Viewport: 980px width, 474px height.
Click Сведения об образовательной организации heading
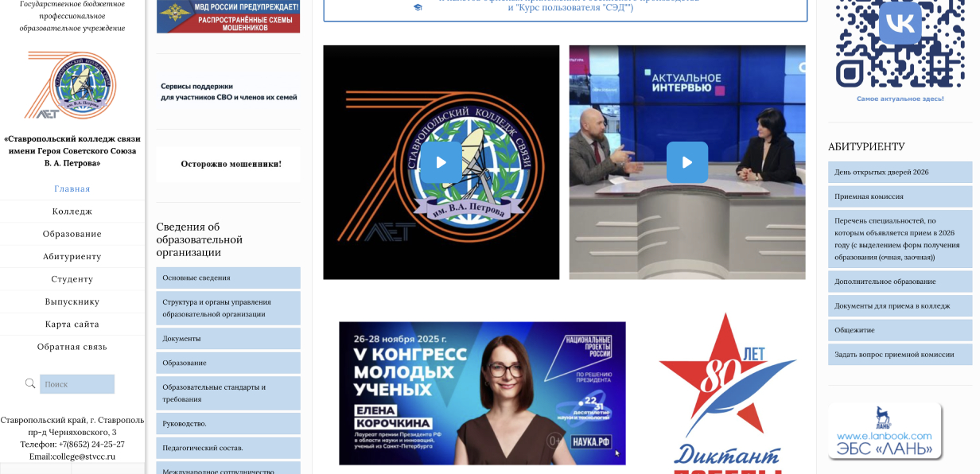coord(200,239)
